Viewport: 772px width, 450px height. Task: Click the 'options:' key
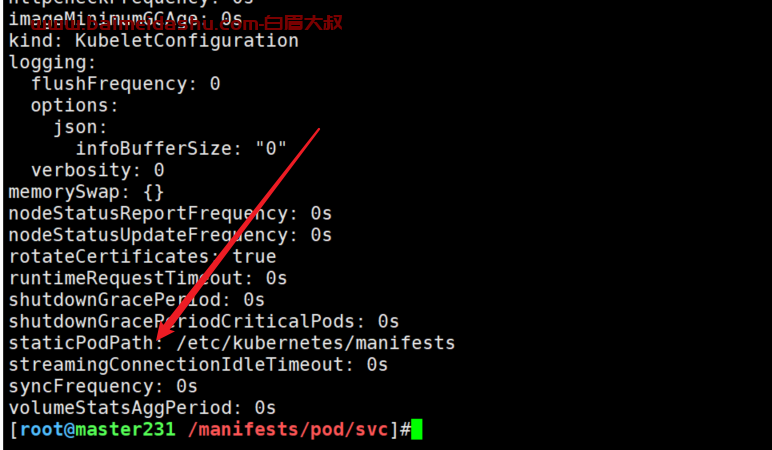[75, 105]
